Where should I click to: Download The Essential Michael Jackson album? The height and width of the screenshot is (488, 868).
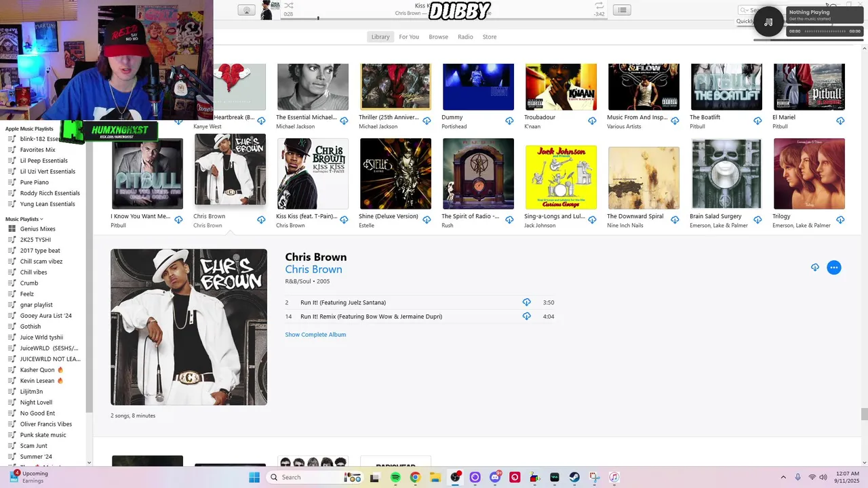click(344, 121)
